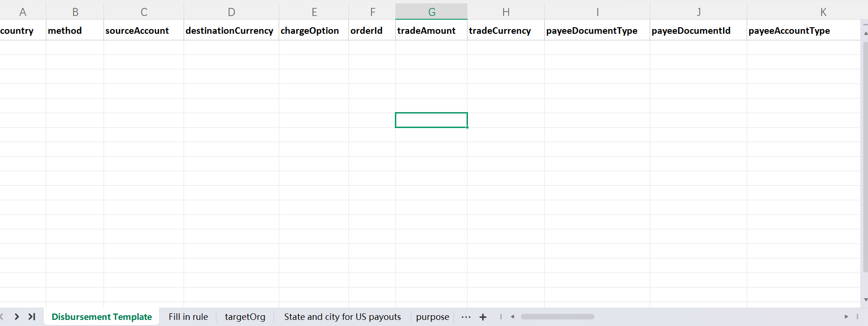Select column G header

tap(431, 12)
